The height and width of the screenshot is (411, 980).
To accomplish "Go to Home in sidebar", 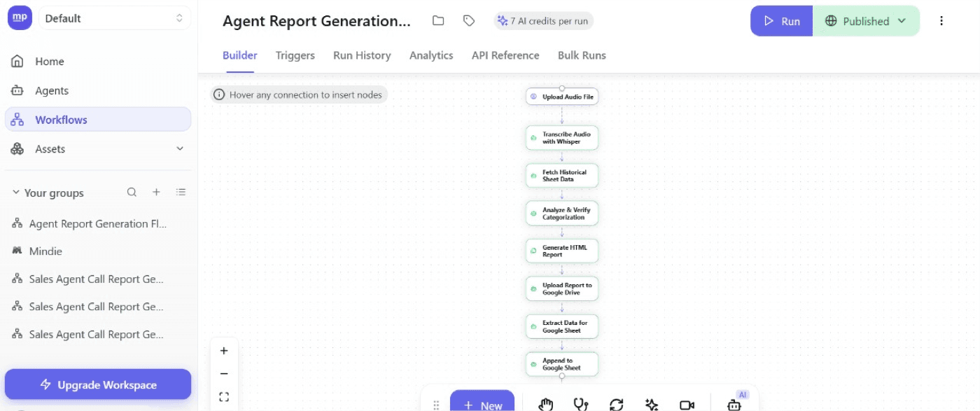I will click(x=98, y=62).
